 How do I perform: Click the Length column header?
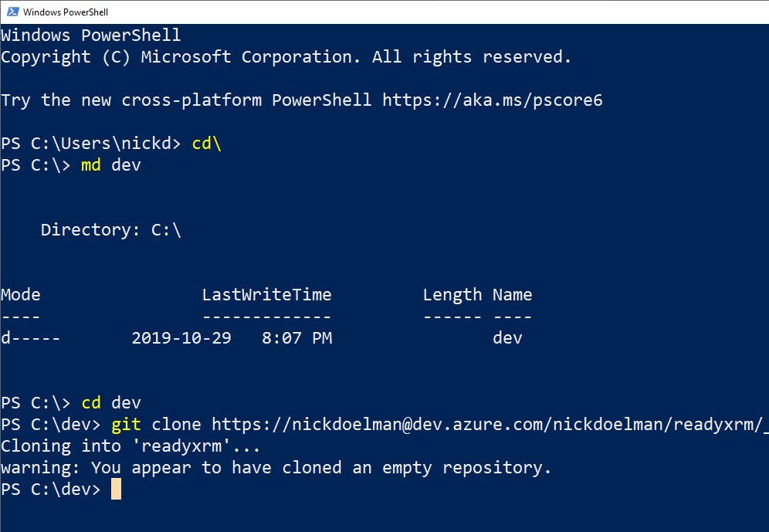click(x=452, y=295)
